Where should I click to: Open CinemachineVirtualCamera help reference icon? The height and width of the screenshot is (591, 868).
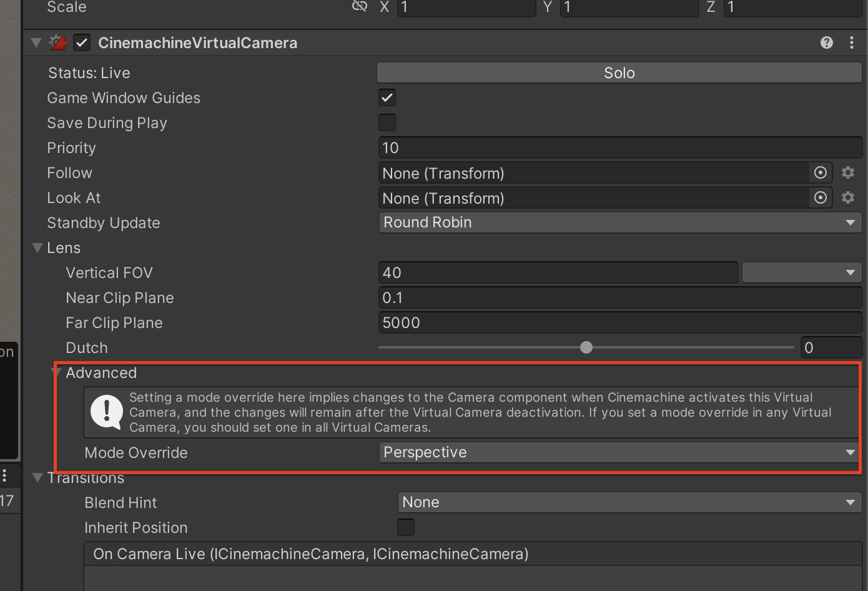tap(827, 42)
